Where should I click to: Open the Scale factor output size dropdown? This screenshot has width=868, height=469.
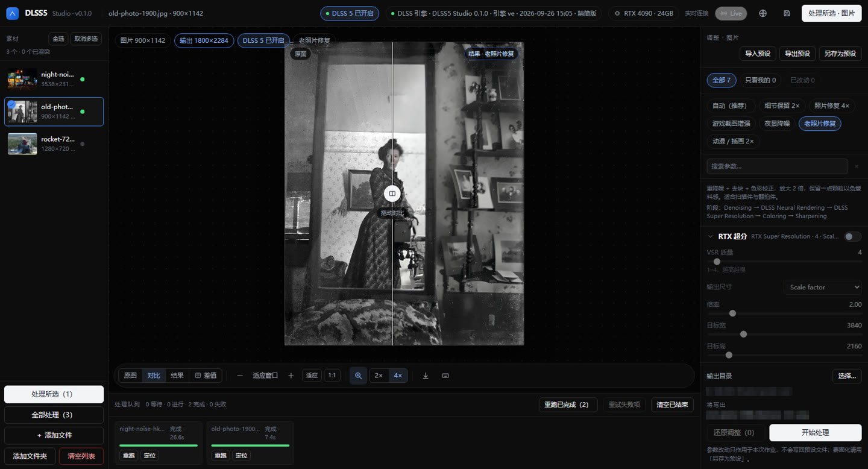[x=822, y=287]
